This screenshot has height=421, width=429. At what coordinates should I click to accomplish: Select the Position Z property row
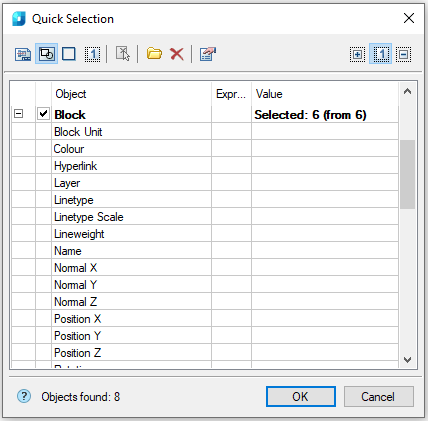click(x=205, y=352)
